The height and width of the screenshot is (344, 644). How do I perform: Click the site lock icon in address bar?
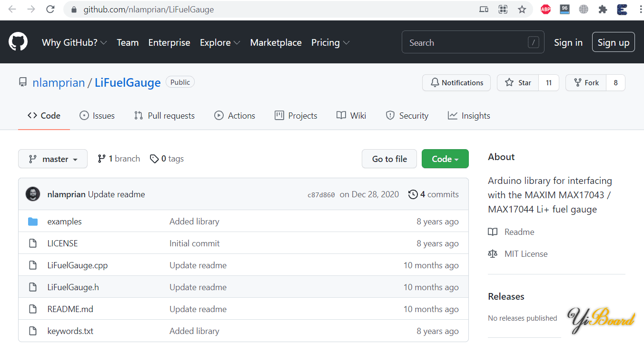[x=74, y=10]
